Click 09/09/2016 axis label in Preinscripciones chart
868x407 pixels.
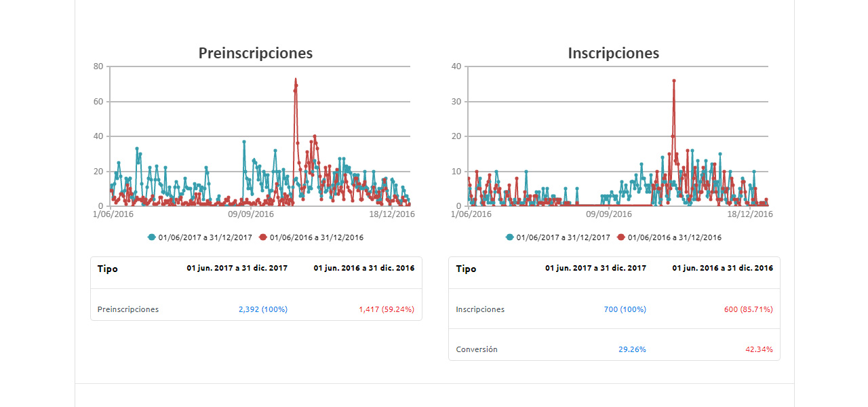[x=251, y=214]
